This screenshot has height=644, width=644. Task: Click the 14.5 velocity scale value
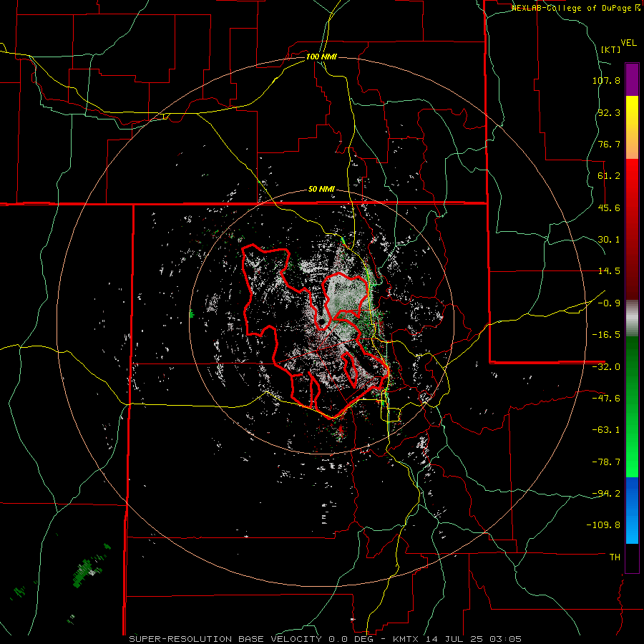(609, 271)
